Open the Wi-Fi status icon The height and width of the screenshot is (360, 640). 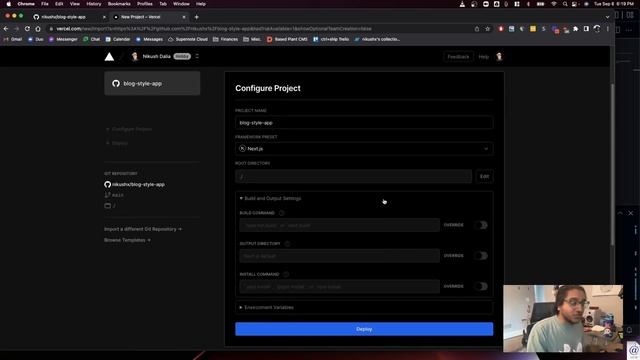(553, 4)
